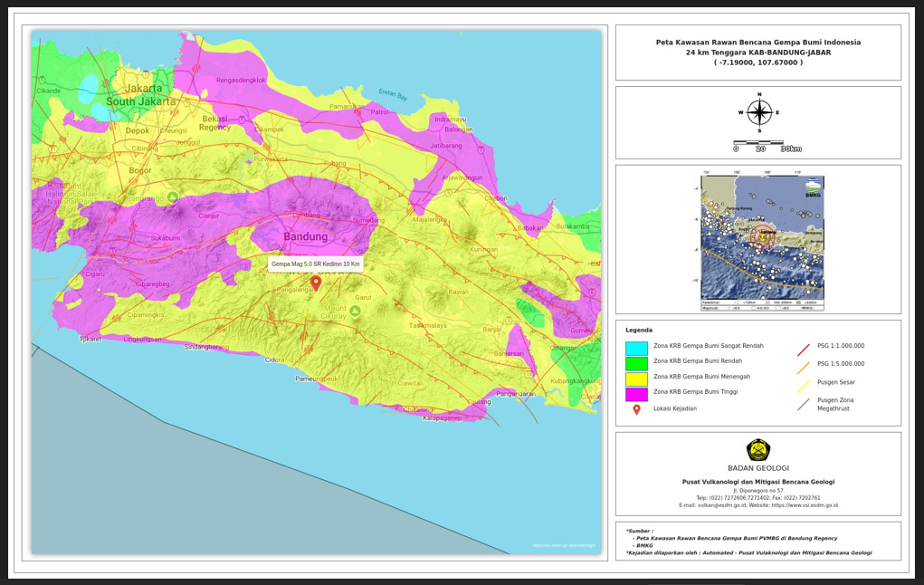The image size is (924, 585).
Task: Click the Bandung city label on the map
Action: [306, 237]
